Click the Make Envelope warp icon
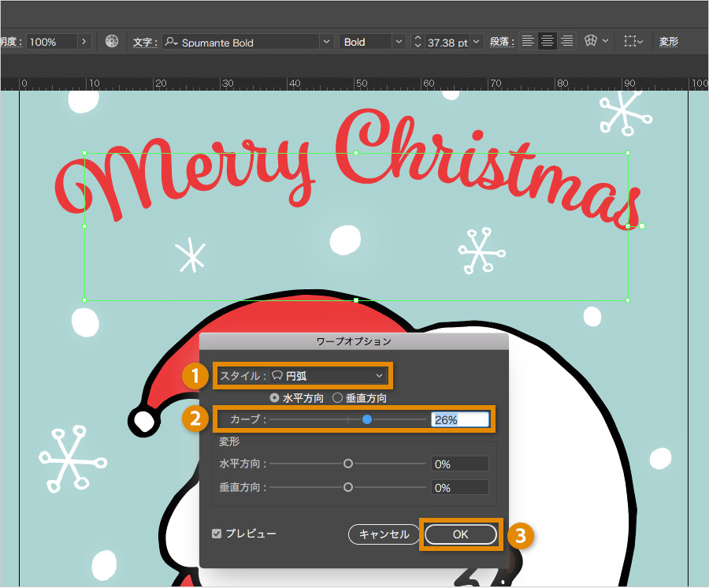The height and width of the screenshot is (588, 709). 591,41
